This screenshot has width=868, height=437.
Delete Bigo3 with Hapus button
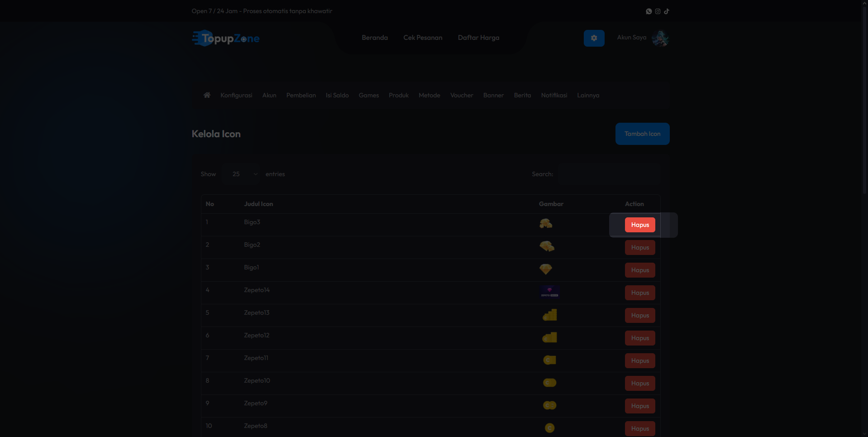[640, 225]
